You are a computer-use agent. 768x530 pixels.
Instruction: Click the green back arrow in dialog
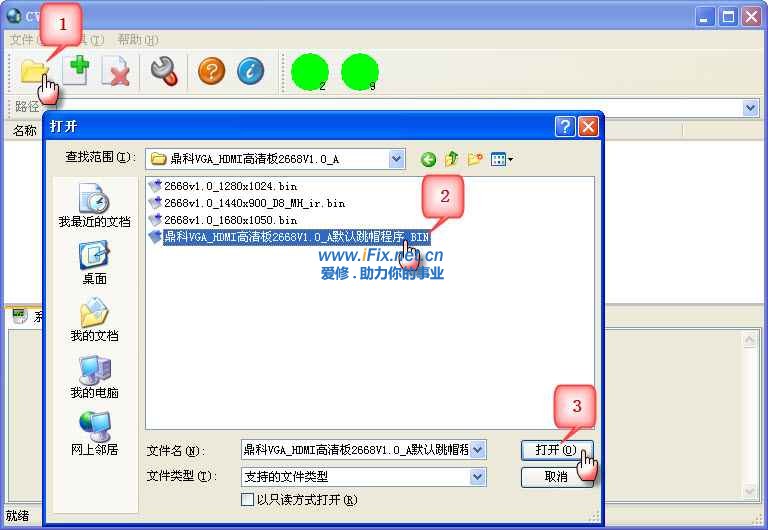(x=428, y=159)
